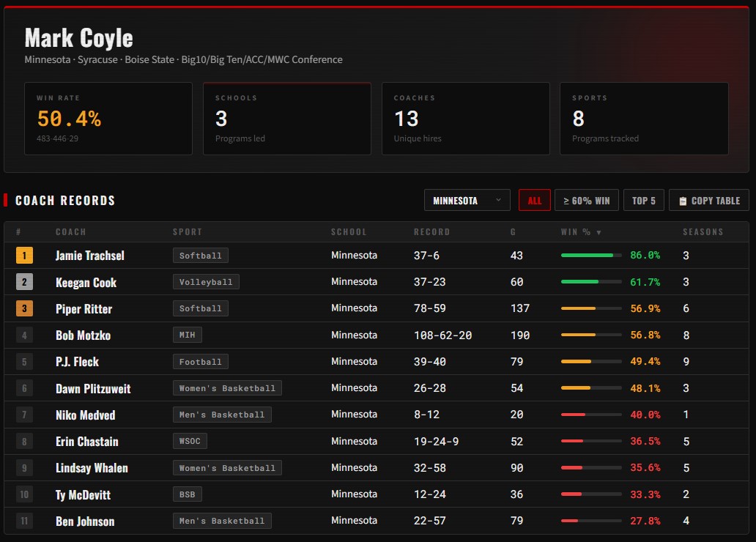756x542 pixels.
Task: Click the Mark Coyle heading
Action: 78,38
